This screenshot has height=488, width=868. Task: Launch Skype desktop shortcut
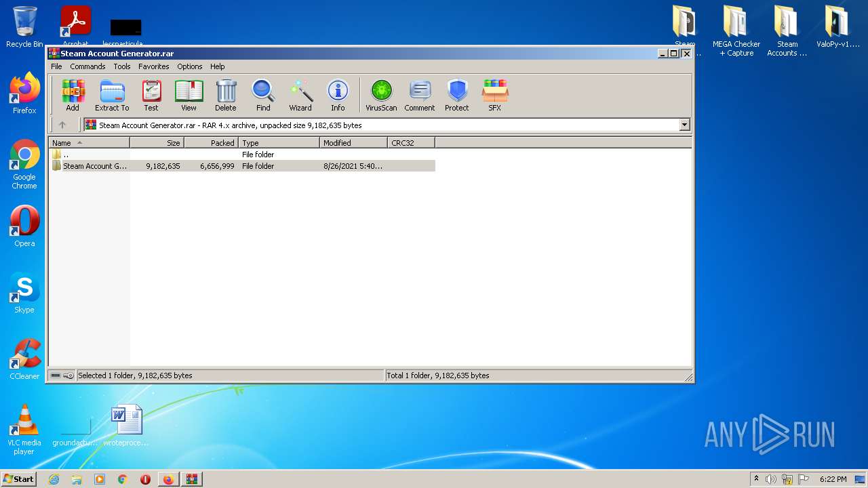[x=24, y=293]
